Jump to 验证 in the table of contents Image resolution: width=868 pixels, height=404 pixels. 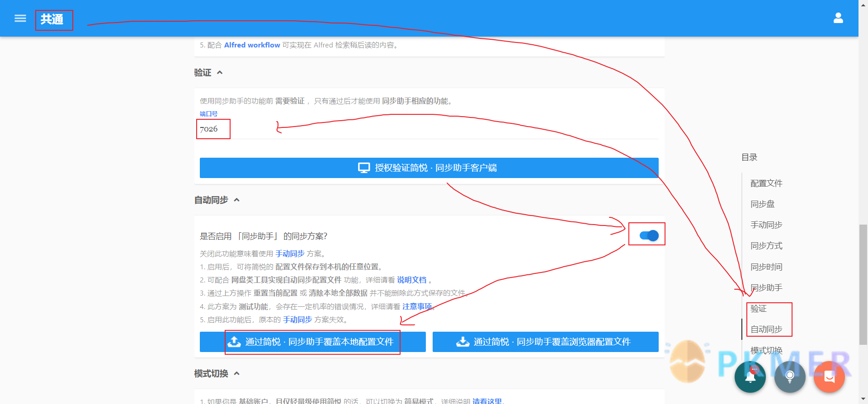[758, 309]
